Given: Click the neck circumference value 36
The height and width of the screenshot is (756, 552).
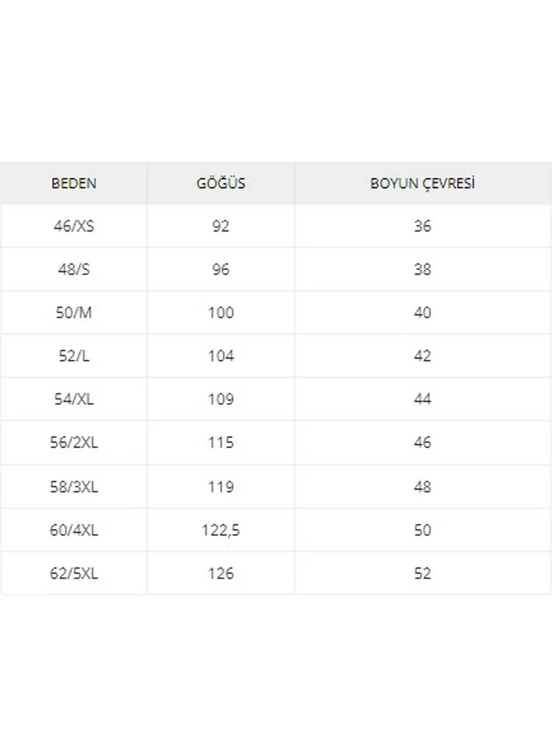Looking at the screenshot, I should pyautogui.click(x=423, y=226).
